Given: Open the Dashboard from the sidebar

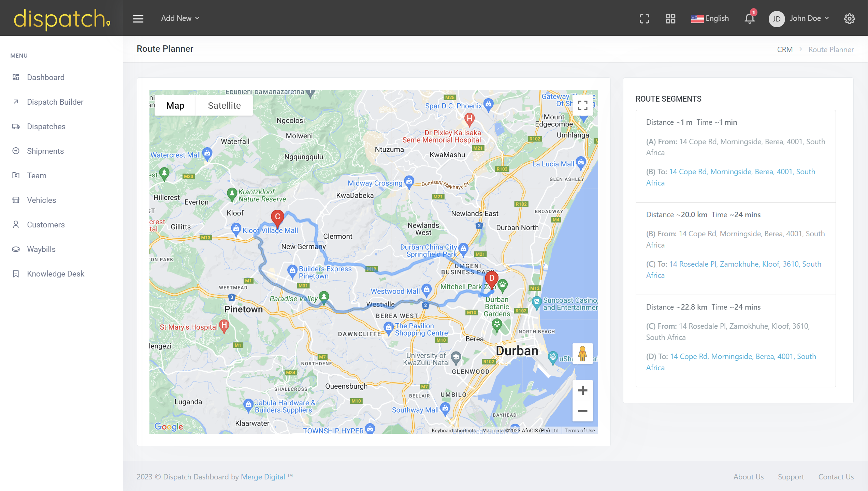Looking at the screenshot, I should (45, 77).
